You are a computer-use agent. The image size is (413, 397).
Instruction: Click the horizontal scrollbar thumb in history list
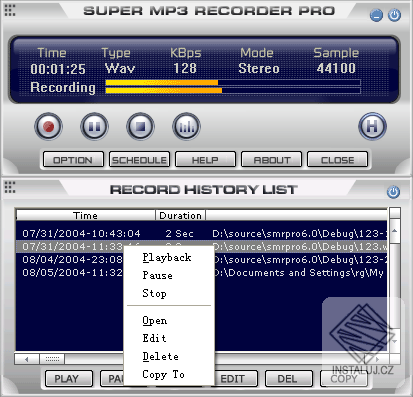coord(52,359)
